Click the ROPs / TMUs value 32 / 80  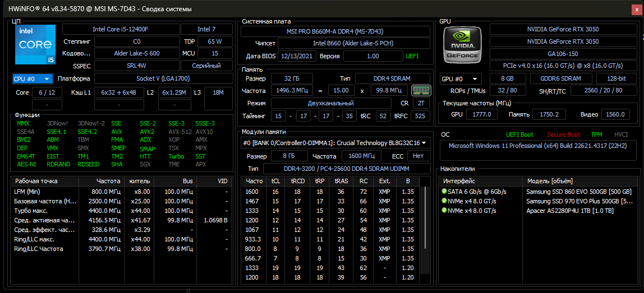click(507, 91)
